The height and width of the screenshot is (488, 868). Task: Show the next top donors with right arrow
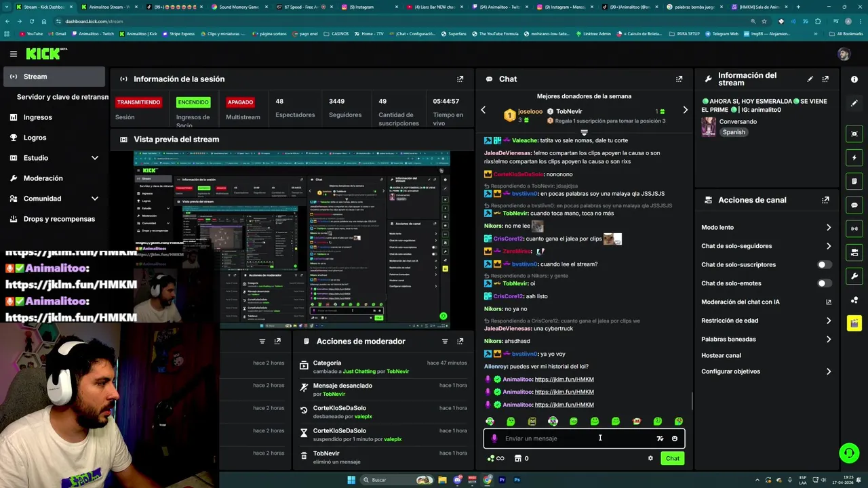point(685,110)
